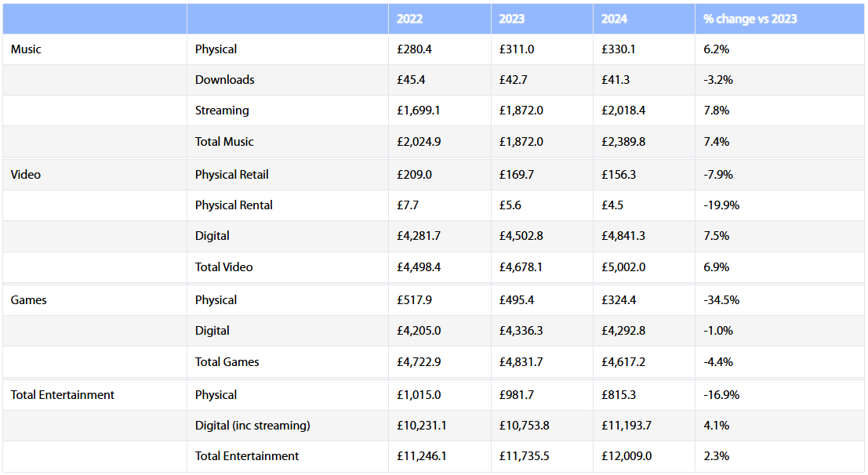Click the -34.5% change cell

pos(721,300)
